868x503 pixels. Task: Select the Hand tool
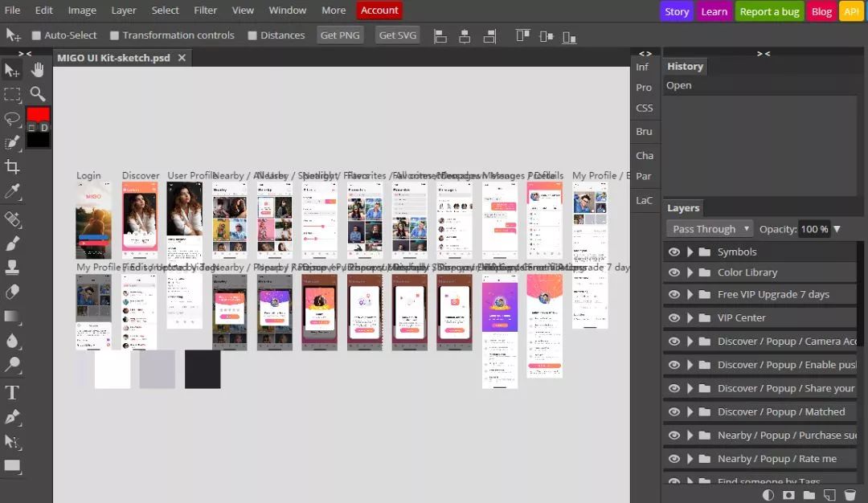click(x=37, y=70)
